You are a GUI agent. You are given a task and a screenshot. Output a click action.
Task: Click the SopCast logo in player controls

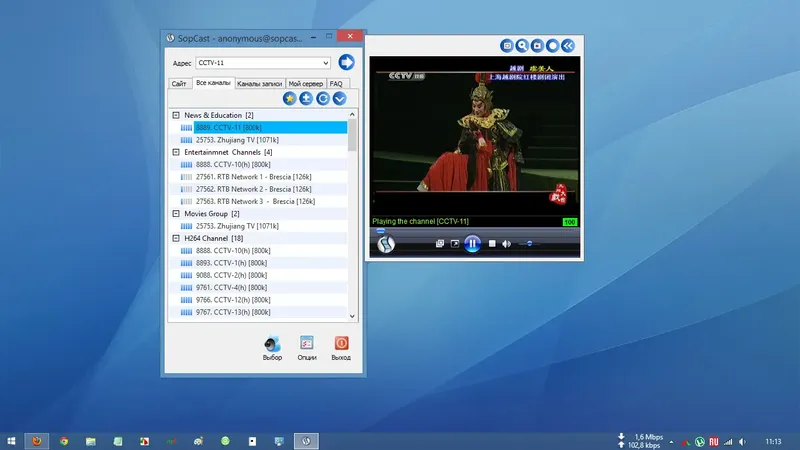[x=386, y=244]
